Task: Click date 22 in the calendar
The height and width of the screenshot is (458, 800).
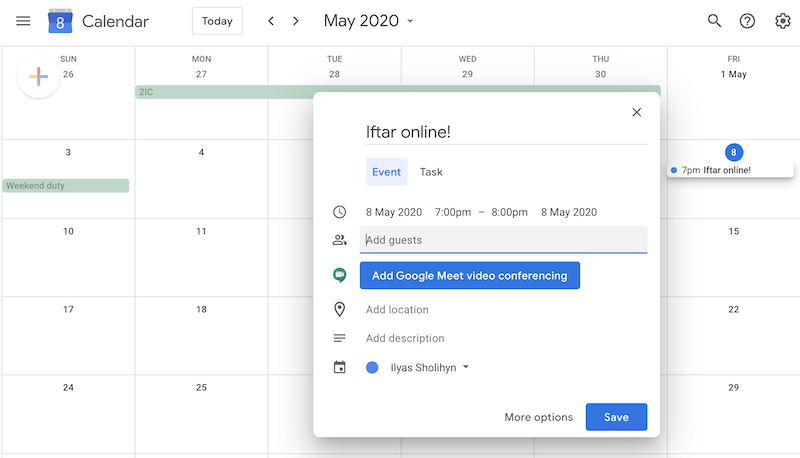Action: tap(734, 309)
